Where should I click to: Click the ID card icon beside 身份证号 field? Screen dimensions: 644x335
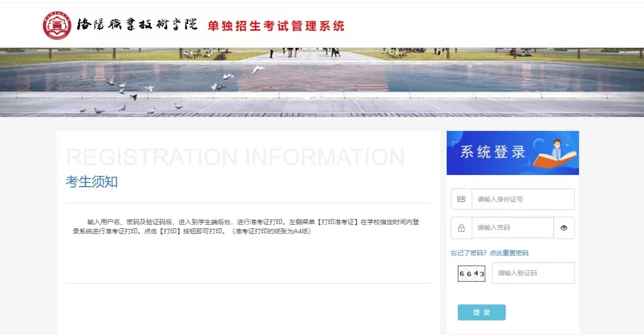pos(461,199)
